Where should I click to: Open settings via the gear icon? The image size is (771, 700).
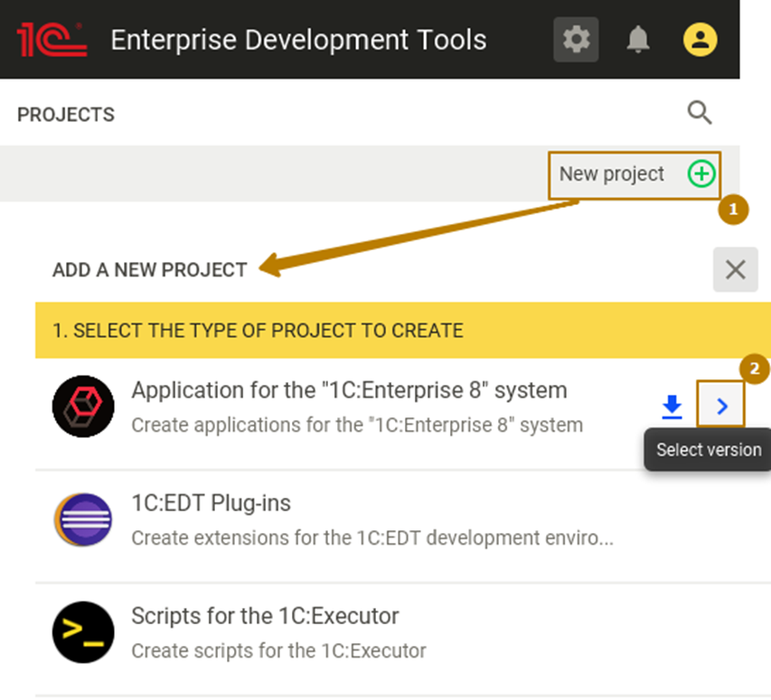click(x=576, y=40)
